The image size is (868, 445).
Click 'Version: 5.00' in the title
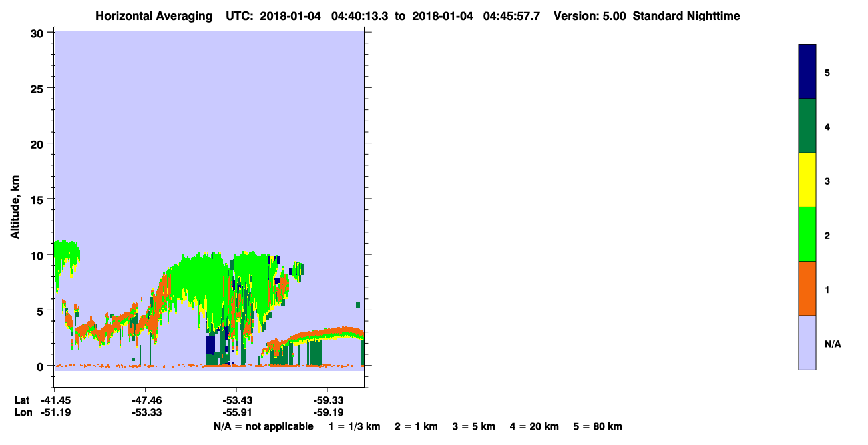pos(590,16)
